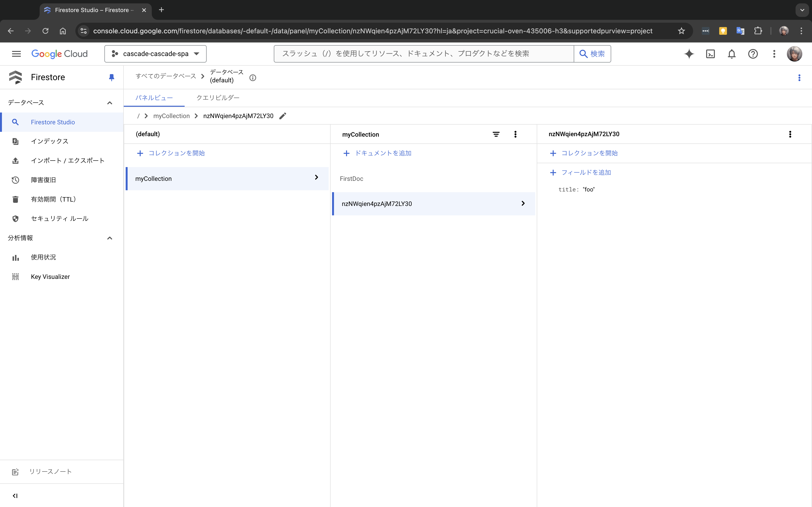Click the edit path pencil icon

pos(283,116)
